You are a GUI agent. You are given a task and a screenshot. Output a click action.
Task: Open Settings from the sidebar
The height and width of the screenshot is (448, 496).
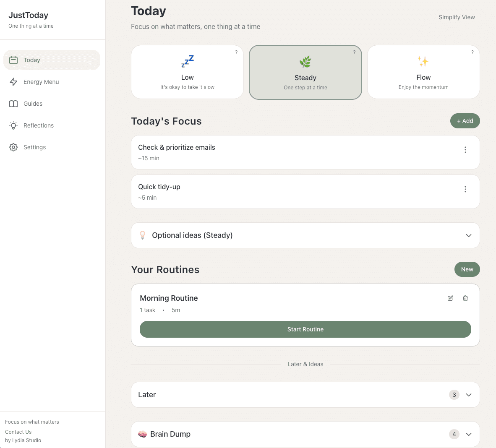34,147
